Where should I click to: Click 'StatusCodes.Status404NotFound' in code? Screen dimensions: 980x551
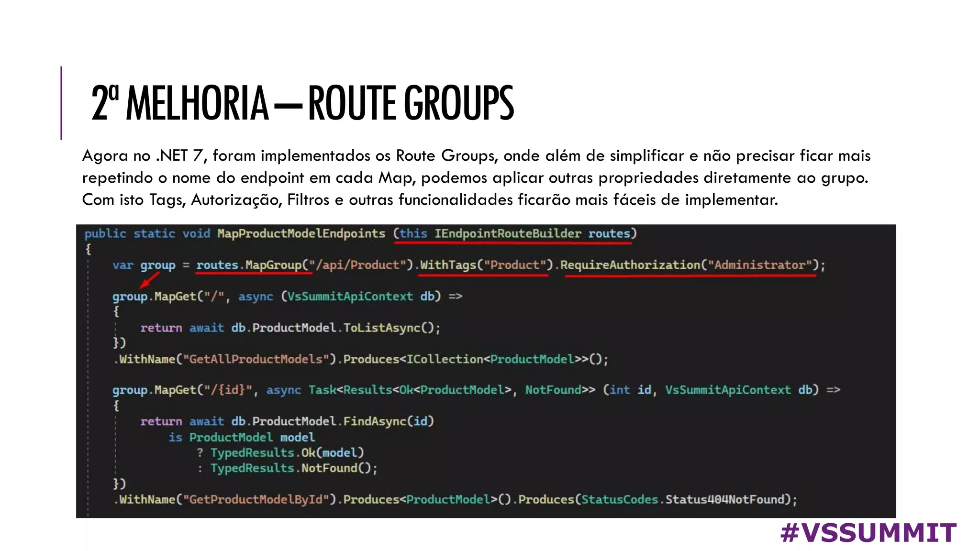(x=683, y=500)
